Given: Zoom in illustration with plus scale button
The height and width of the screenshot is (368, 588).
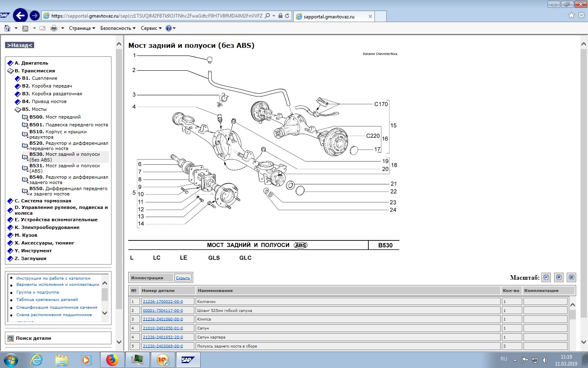Looking at the screenshot, I should [x=559, y=277].
